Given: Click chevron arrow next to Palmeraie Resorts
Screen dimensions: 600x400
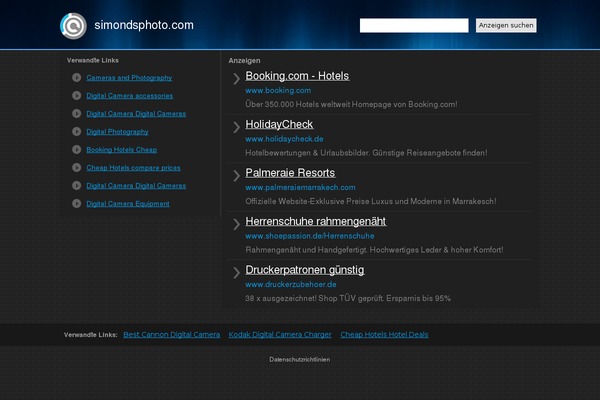Looking at the screenshot, I should [236, 176].
